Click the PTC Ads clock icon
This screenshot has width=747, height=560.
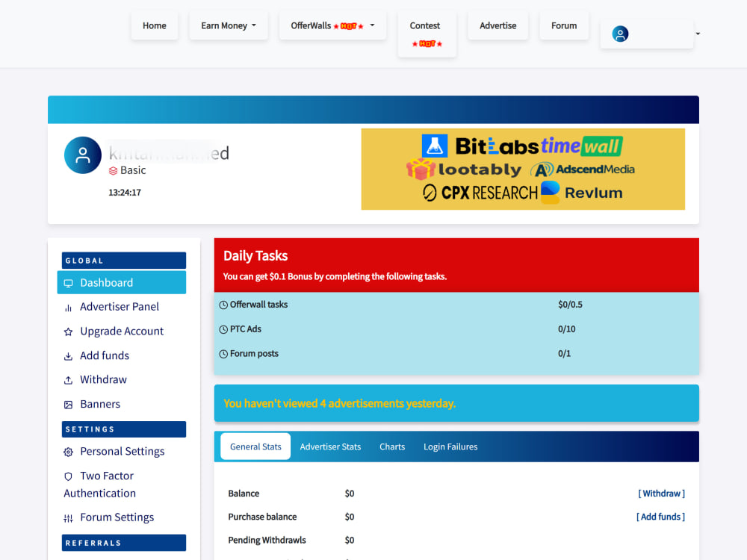click(x=223, y=329)
